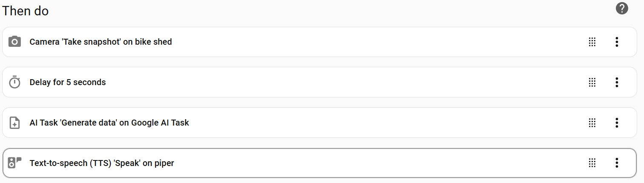Expand the "Text-to-speech (TTS) 'Speak' on piper" label

tap(102, 163)
